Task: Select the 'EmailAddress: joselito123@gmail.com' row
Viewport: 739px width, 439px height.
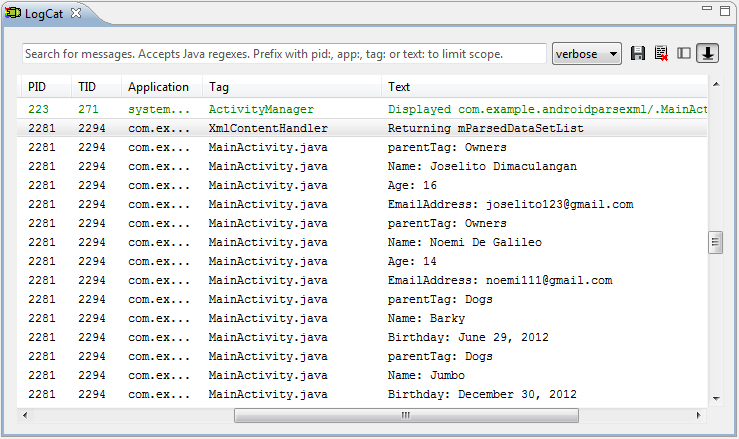Action: tap(362, 204)
